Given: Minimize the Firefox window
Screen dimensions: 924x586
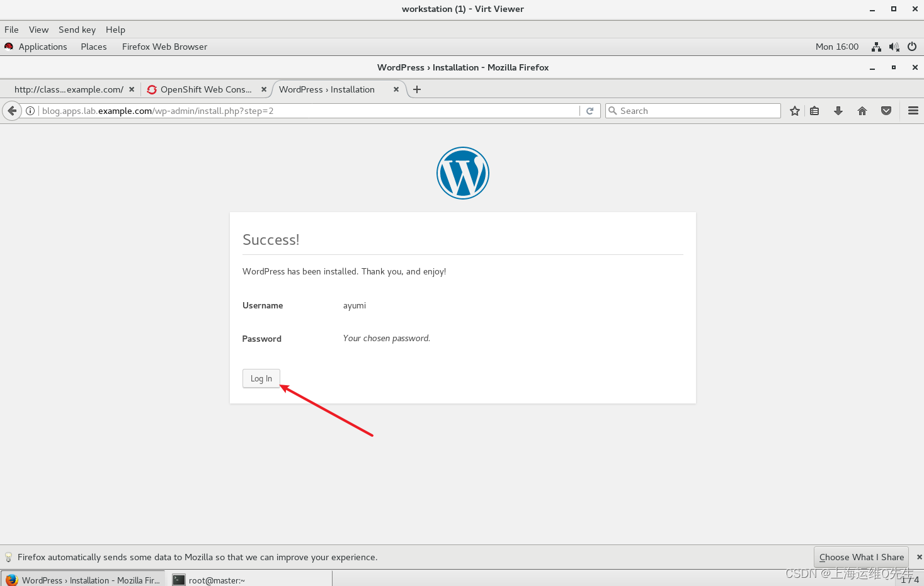Looking at the screenshot, I should (872, 67).
